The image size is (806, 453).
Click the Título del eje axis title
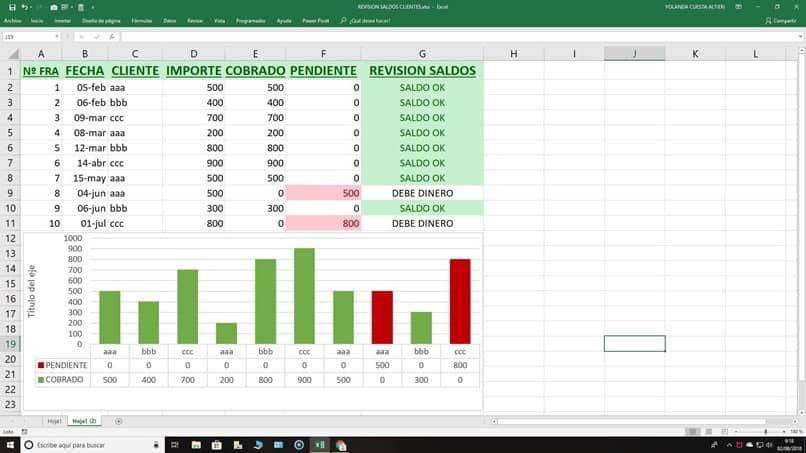pyautogui.click(x=31, y=291)
